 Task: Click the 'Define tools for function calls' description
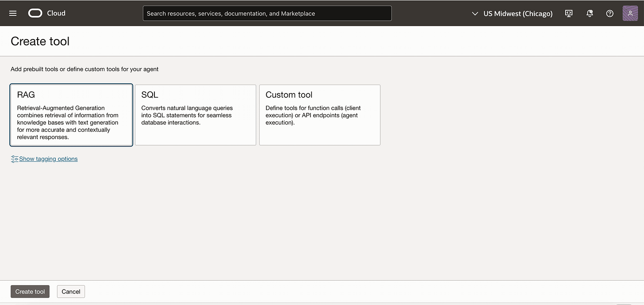click(x=313, y=115)
